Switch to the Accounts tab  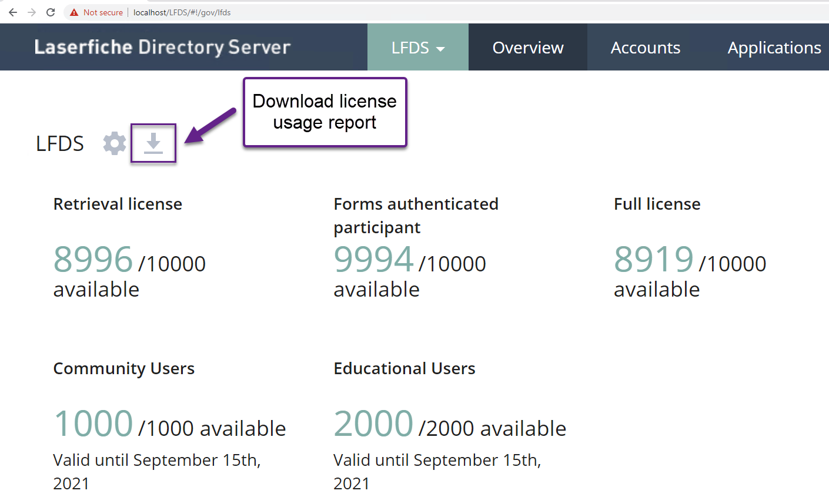coord(646,48)
